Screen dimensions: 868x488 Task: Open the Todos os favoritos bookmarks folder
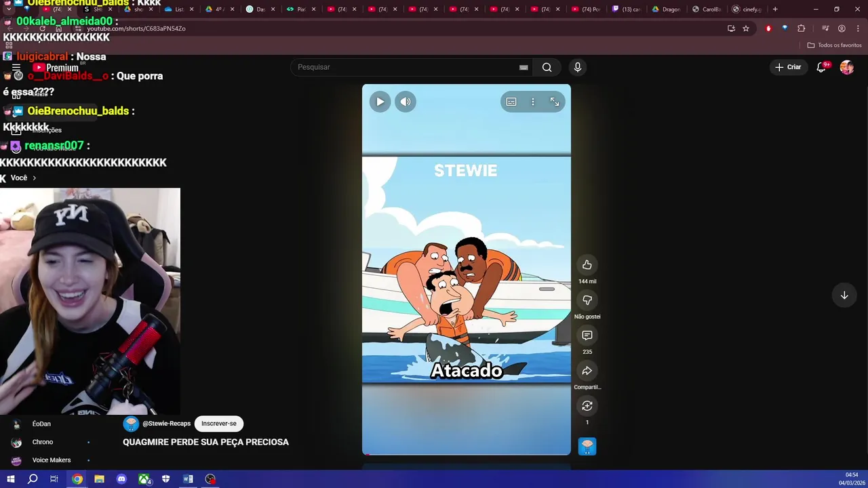(835, 45)
